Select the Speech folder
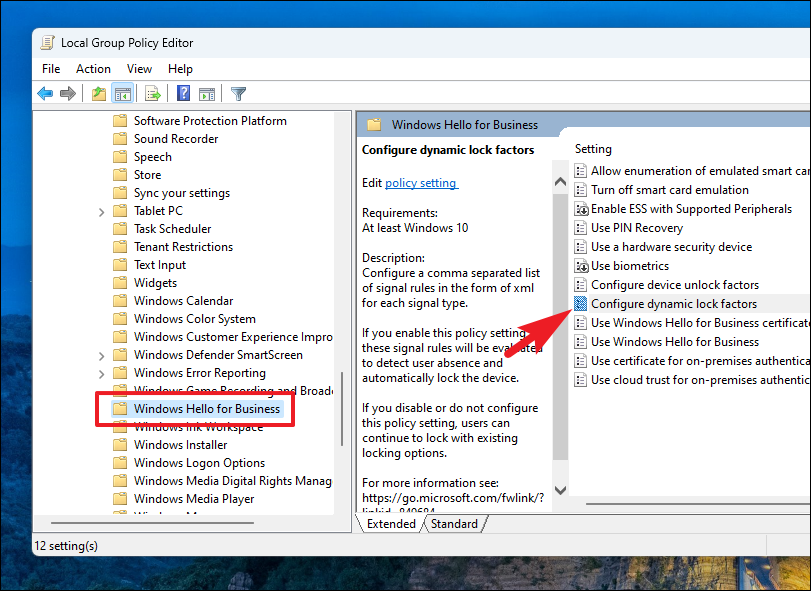Viewport: 811px width, 591px height. click(153, 157)
